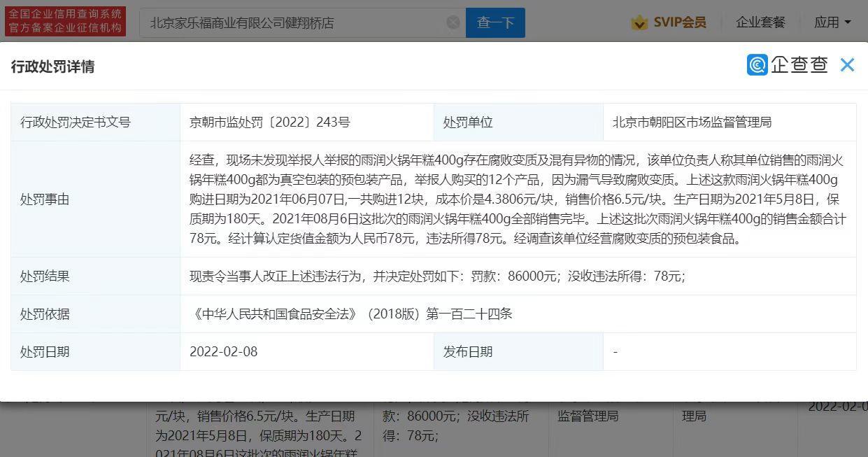Click the 行政处罚决定书文号 label
Viewport: 868px width, 457px height.
pyautogui.click(x=76, y=122)
